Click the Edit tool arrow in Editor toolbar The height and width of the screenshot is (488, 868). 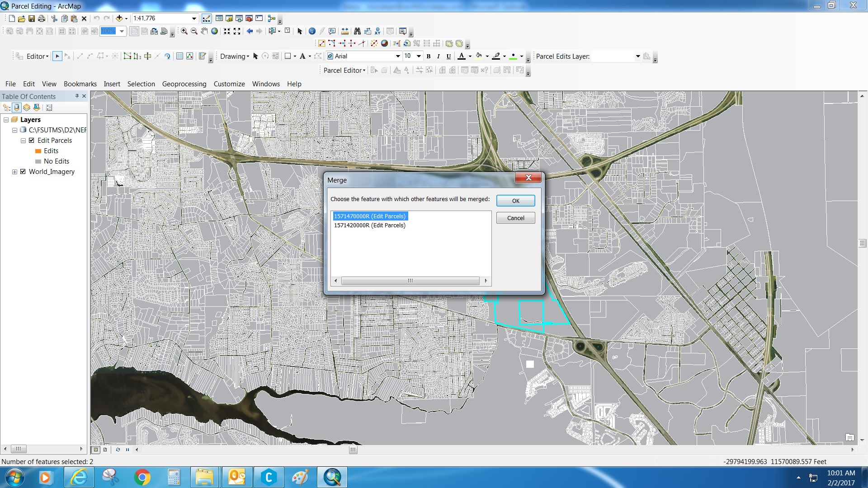(x=57, y=56)
